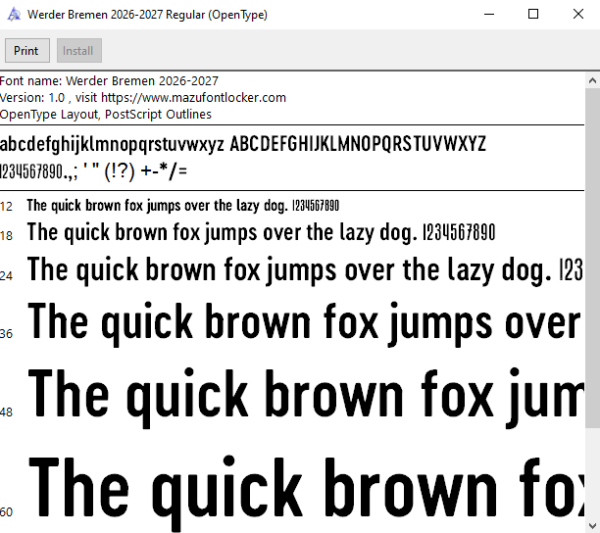This screenshot has width=600, height=533.
Task: Click the 36 point size label
Action: pyautogui.click(x=6, y=334)
